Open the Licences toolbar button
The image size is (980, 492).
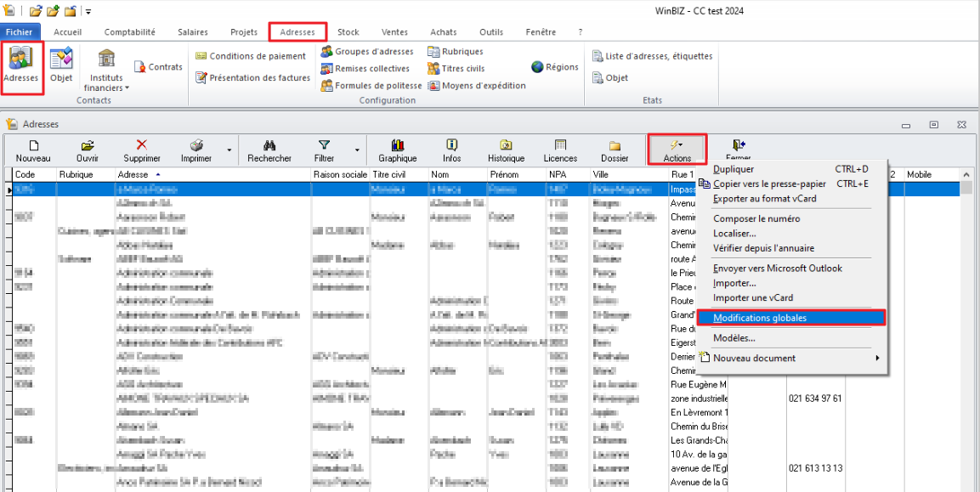[x=560, y=150]
